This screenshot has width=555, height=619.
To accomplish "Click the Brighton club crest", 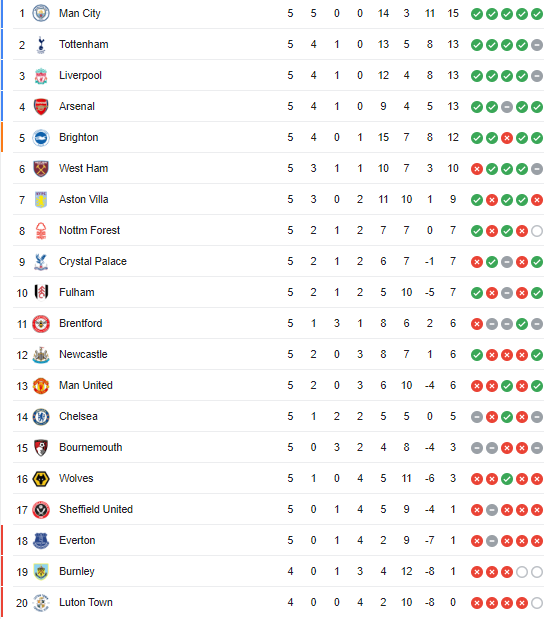I will tap(41, 138).
